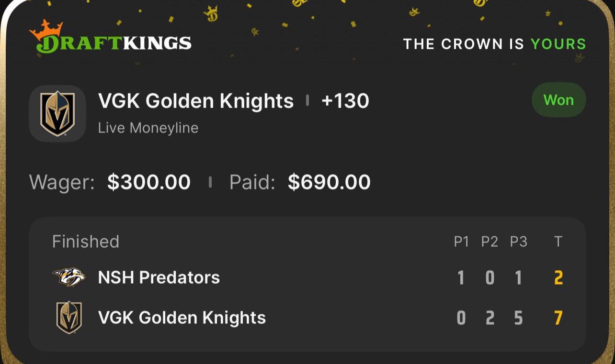This screenshot has width=615, height=364.
Task: Click the Live Moneyline bet type label
Action: pos(148,128)
